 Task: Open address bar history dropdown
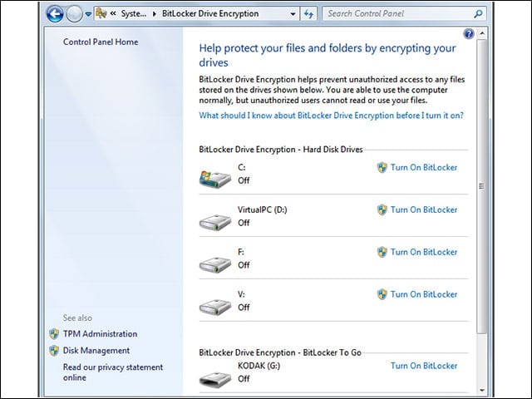click(x=293, y=14)
